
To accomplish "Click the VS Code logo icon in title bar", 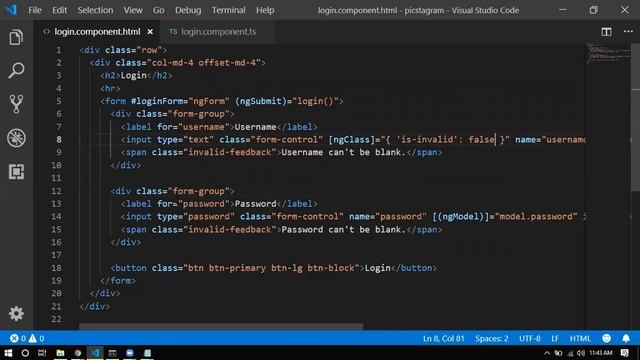I will pyautogui.click(x=11, y=10).
